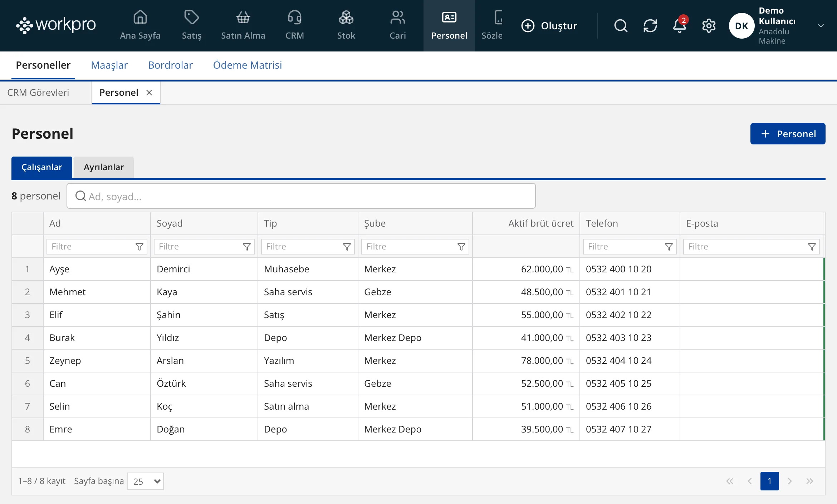
Task: Click the Şube column Filtre input
Action: tap(415, 247)
